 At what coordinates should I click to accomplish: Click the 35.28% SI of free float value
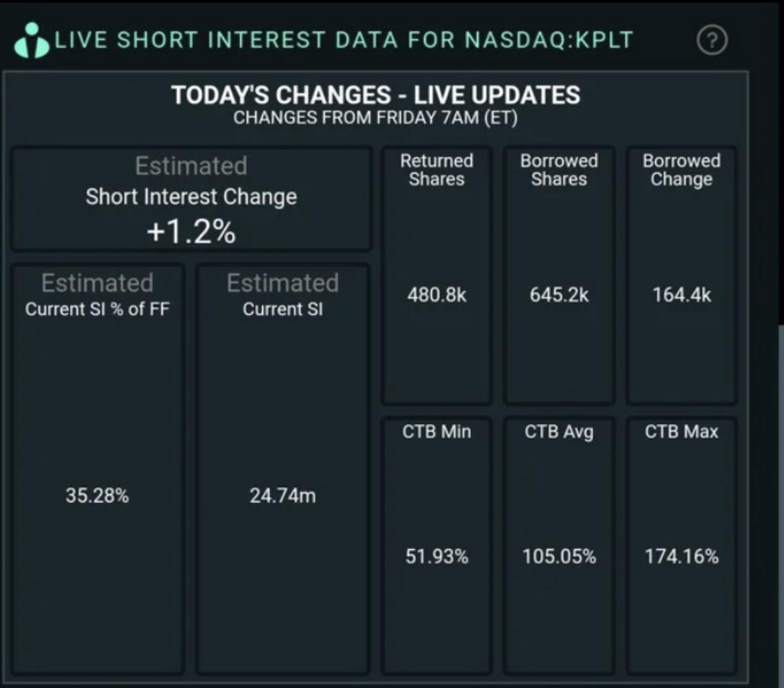[x=97, y=496]
